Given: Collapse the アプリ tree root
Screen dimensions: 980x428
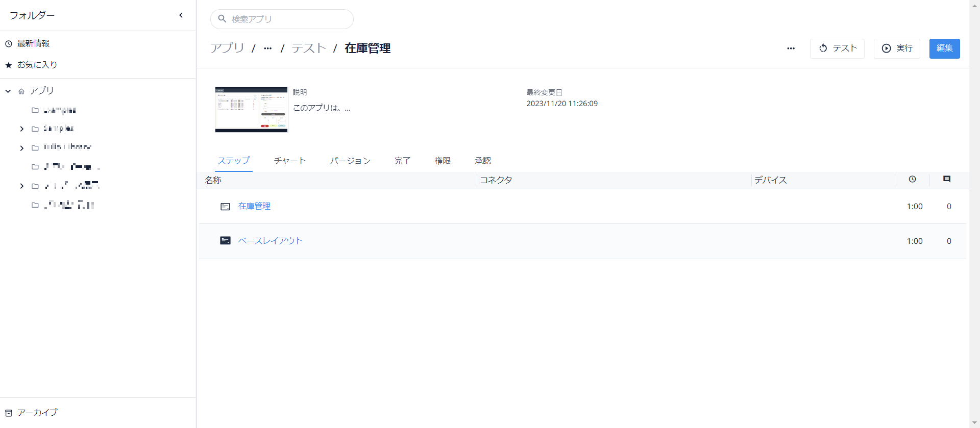Looking at the screenshot, I should [x=8, y=91].
